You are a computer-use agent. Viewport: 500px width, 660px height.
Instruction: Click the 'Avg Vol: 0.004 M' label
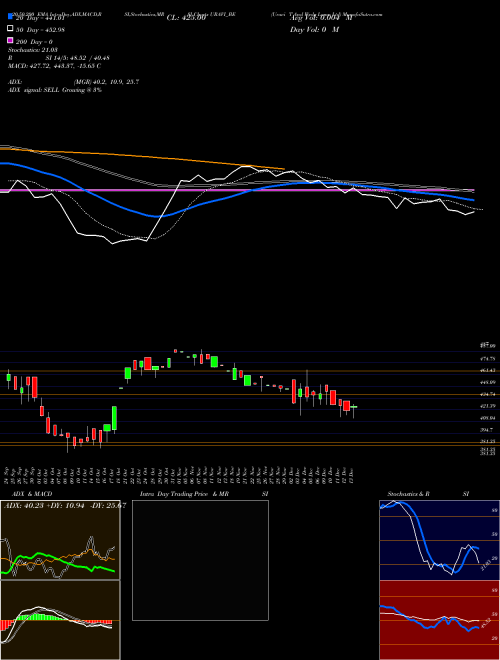321,18
